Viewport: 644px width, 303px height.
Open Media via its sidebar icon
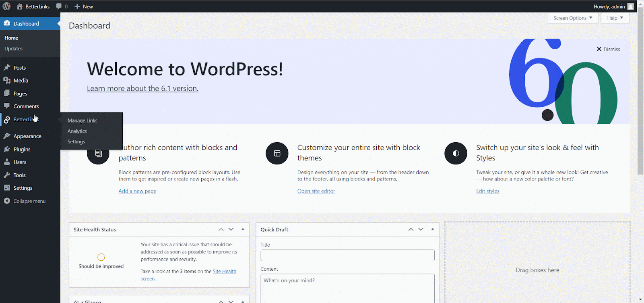point(7,81)
